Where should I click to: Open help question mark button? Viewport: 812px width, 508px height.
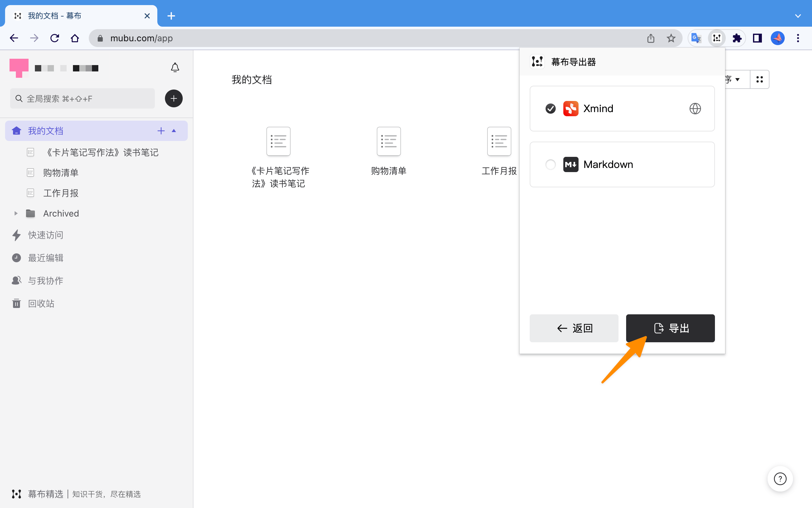tap(780, 479)
